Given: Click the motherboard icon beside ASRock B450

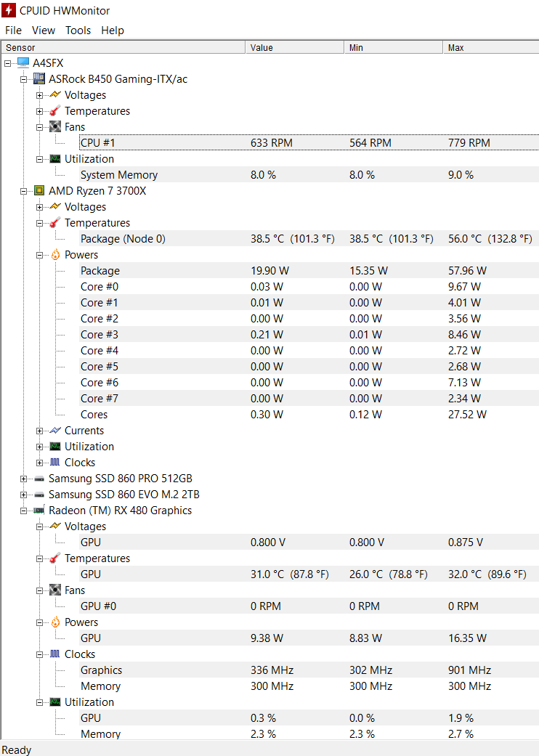Looking at the screenshot, I should point(39,78).
